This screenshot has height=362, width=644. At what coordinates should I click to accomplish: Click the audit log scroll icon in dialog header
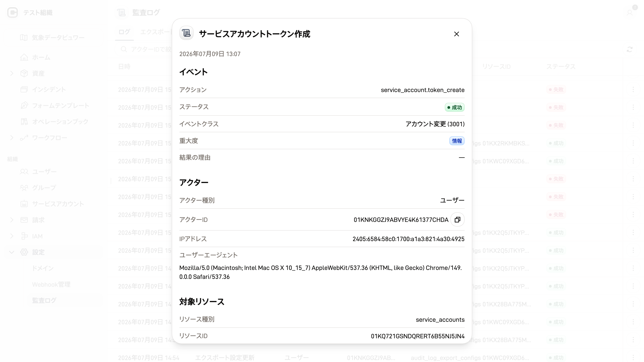coord(186,33)
